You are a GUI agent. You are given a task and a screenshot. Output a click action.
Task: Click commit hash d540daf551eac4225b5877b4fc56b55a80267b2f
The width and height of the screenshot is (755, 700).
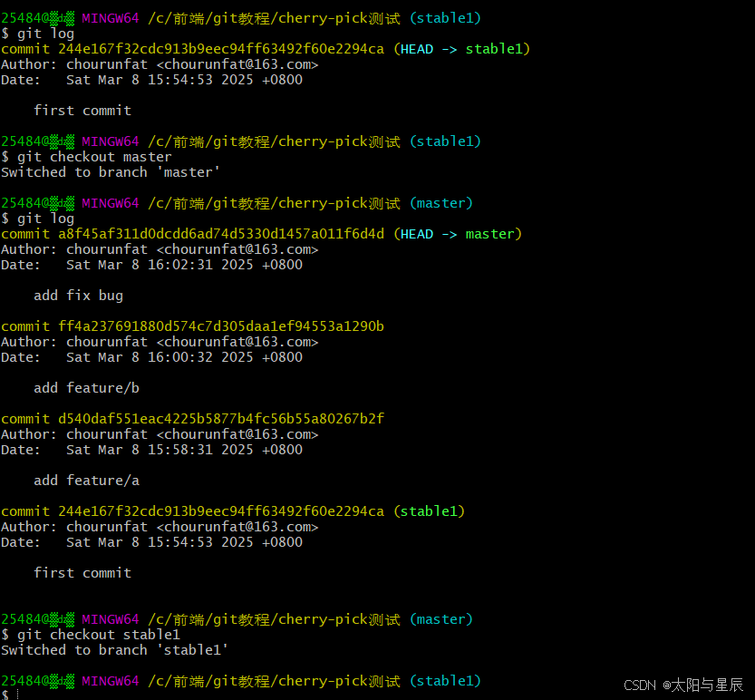tap(221, 419)
